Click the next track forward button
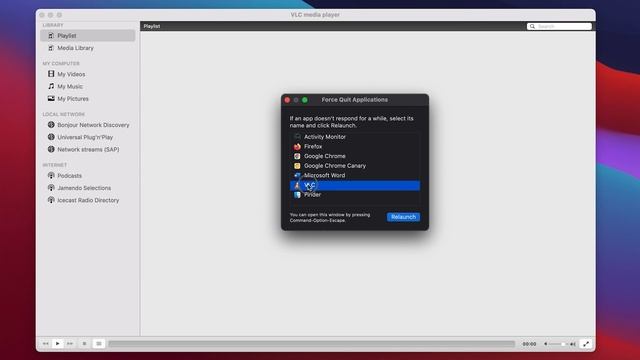 point(70,344)
